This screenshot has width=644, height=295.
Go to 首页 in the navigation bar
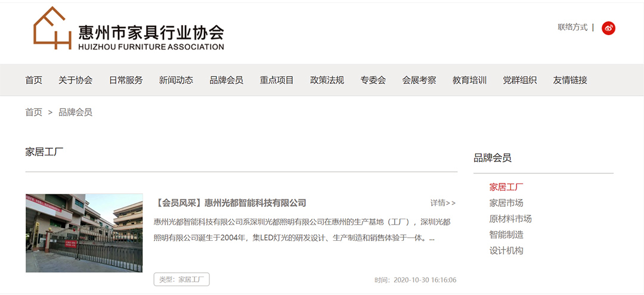click(x=34, y=80)
